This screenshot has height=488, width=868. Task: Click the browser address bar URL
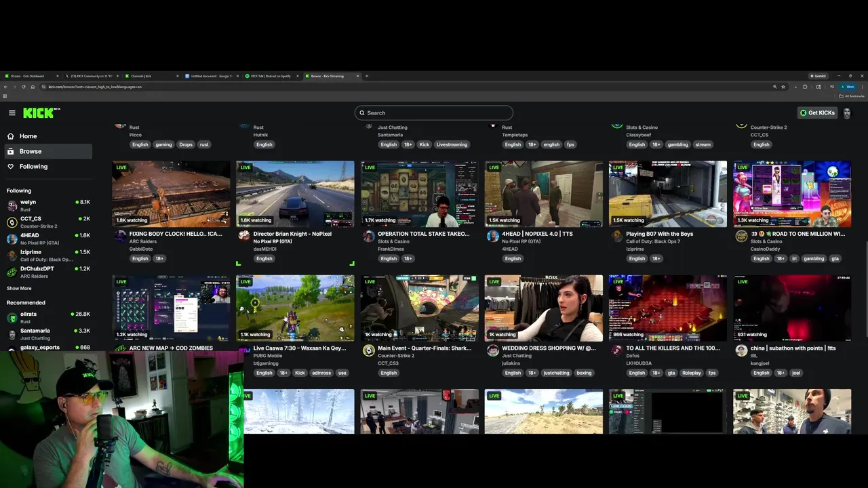95,87
